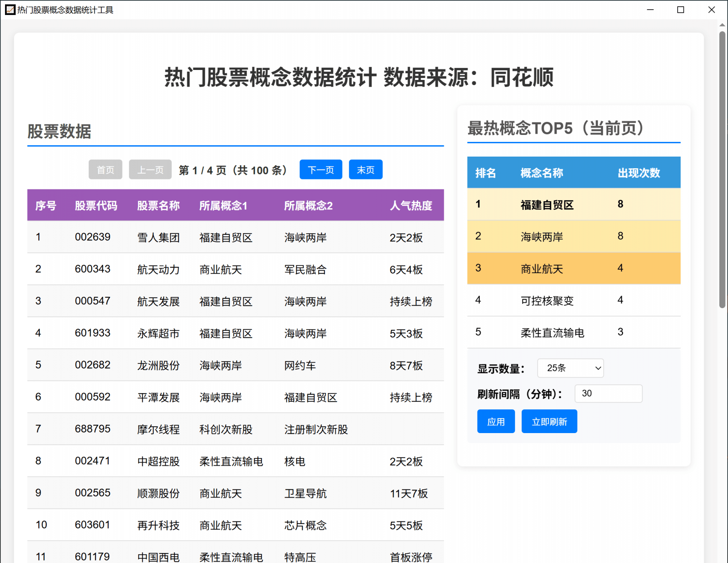
Task: Click the 人气热度 column header
Action: pos(410,205)
